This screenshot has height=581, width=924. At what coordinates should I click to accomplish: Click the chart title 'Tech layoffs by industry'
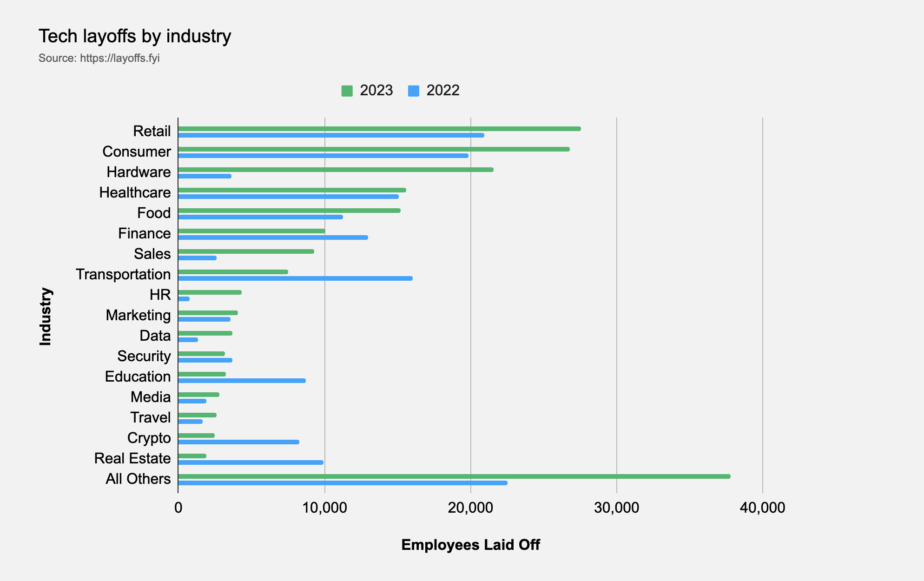tap(135, 36)
